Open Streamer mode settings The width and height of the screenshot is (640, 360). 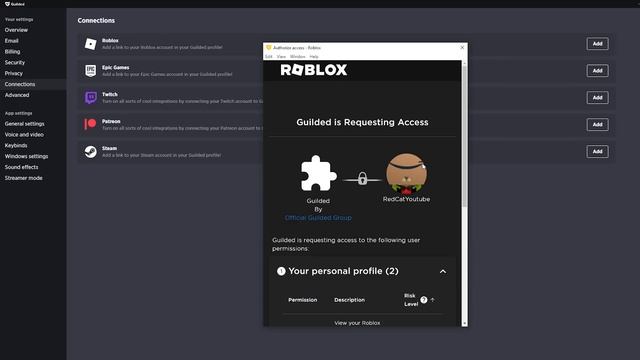coord(23,178)
